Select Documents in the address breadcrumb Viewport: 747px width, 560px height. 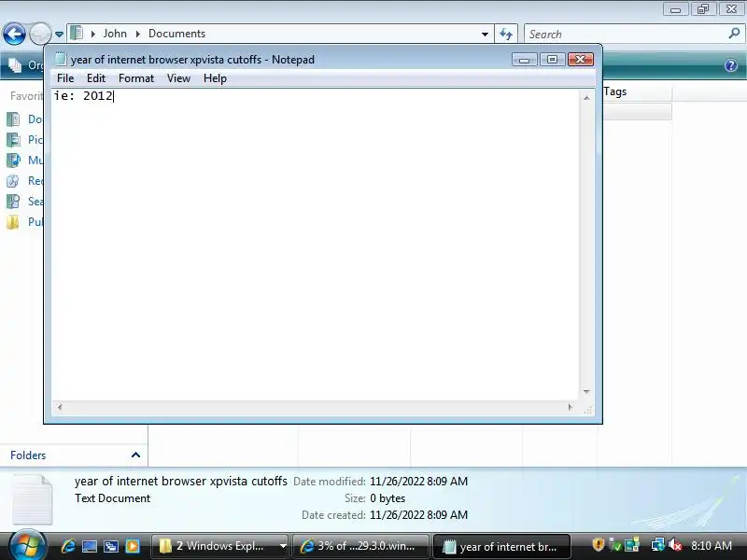[x=176, y=34]
